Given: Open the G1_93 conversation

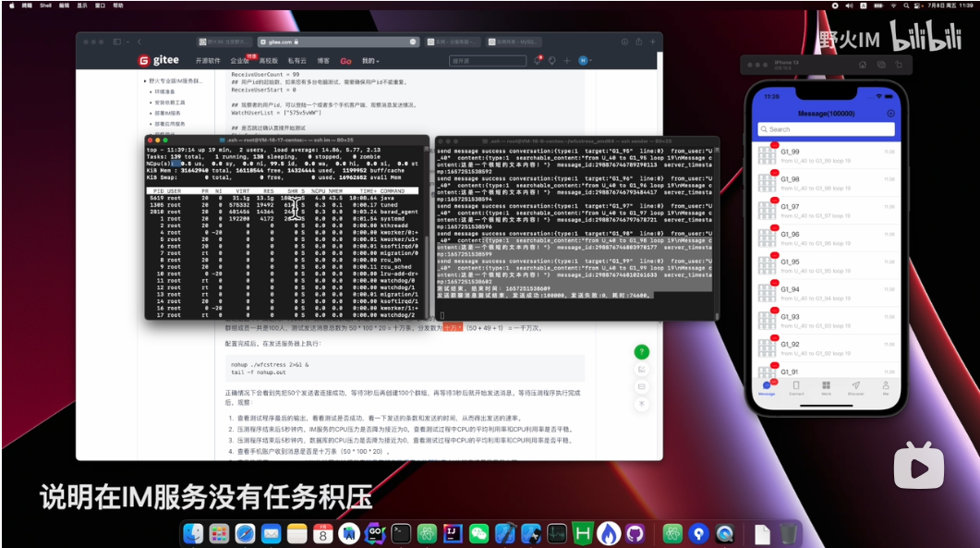Looking at the screenshot, I should point(827,321).
